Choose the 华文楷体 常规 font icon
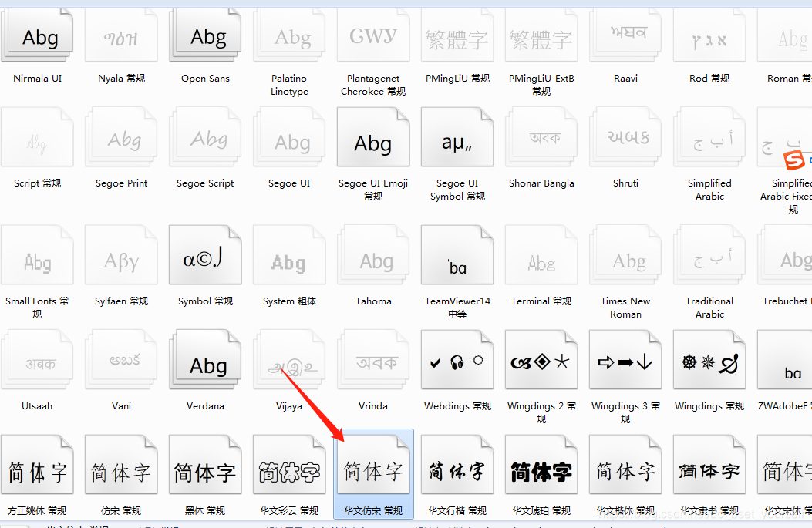Viewport: 812px width, 528px height. [x=625, y=465]
